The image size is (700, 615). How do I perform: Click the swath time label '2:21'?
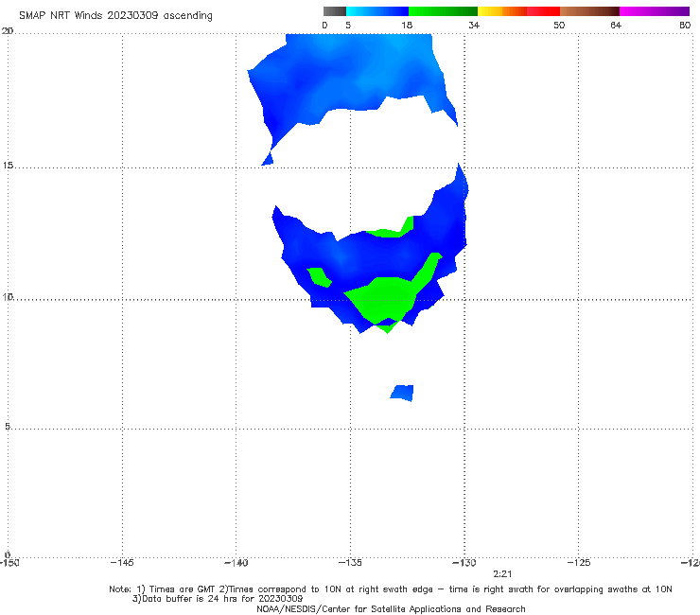coord(502,574)
